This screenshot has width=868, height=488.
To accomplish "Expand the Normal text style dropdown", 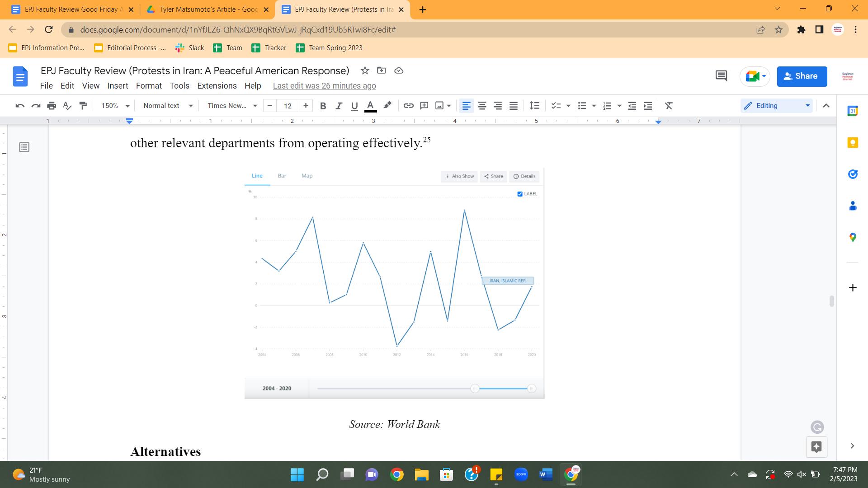I will [168, 106].
